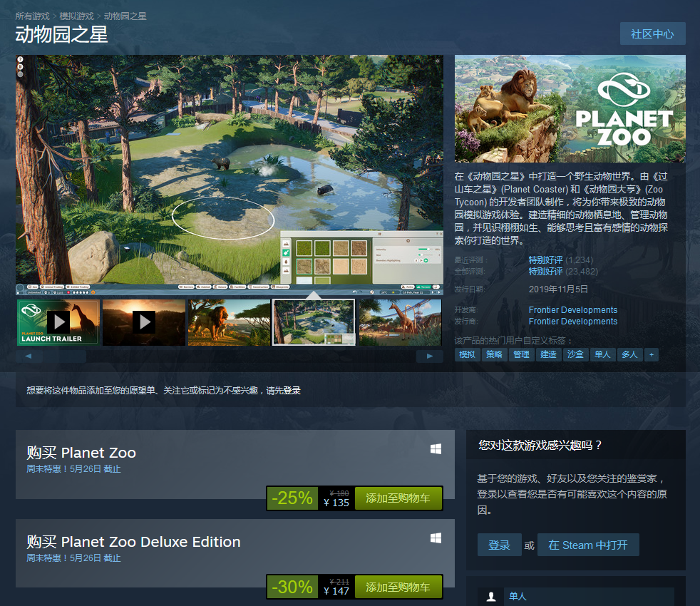700x606 pixels.
Task: Select the lion savanna screenshot thumbnail
Action: (229, 322)
